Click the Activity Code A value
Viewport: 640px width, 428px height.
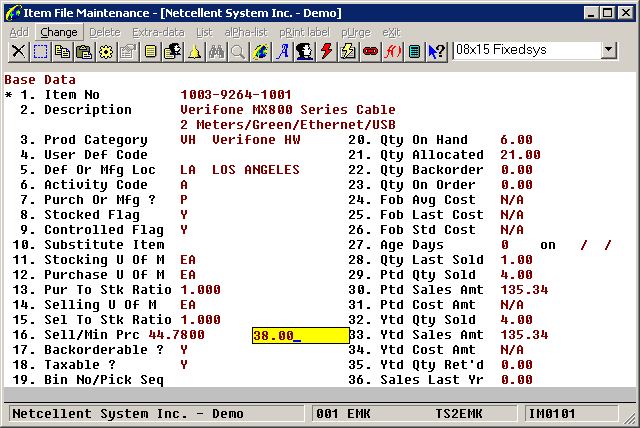(x=184, y=185)
